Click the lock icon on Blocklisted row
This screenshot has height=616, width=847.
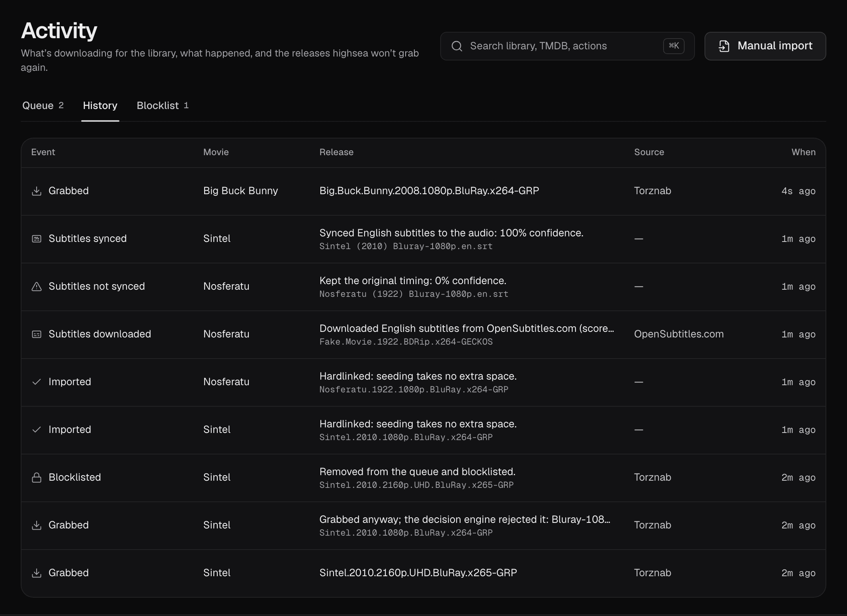pyautogui.click(x=37, y=478)
